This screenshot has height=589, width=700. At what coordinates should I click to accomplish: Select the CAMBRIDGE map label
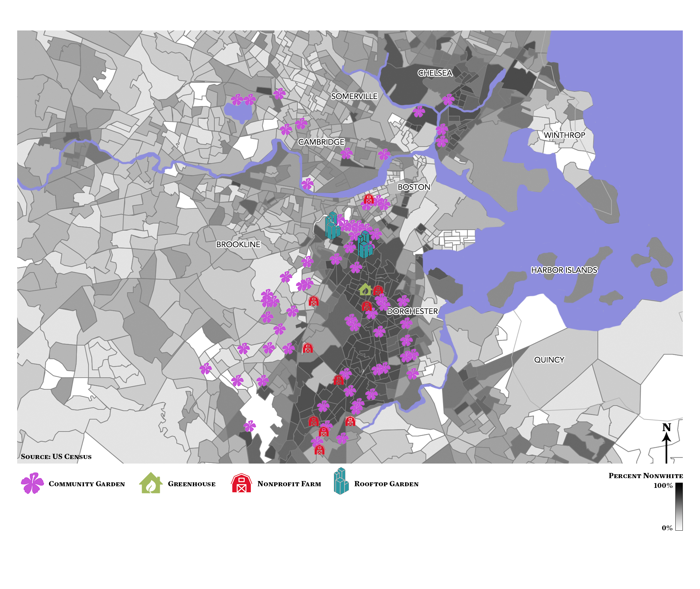click(321, 142)
